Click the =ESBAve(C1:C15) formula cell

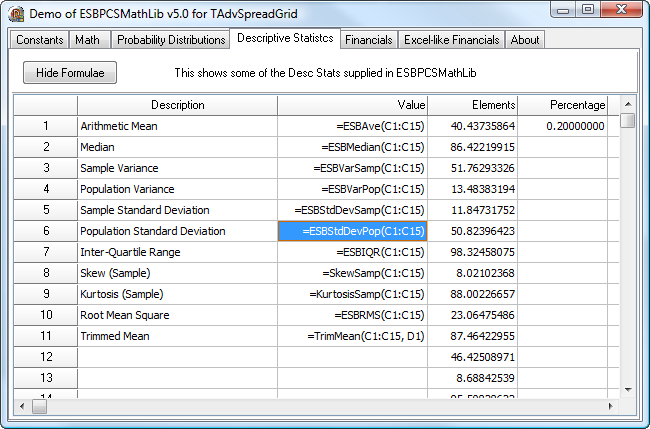pyautogui.click(x=352, y=126)
